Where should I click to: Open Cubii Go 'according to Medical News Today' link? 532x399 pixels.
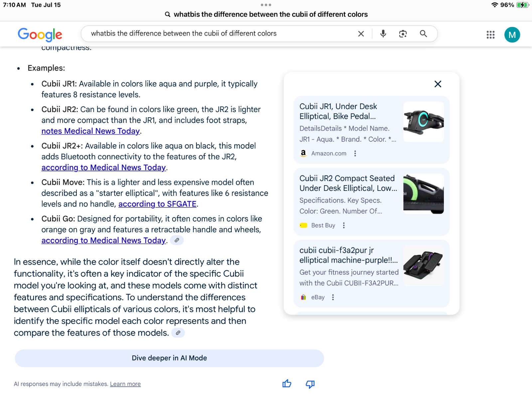[x=103, y=240]
